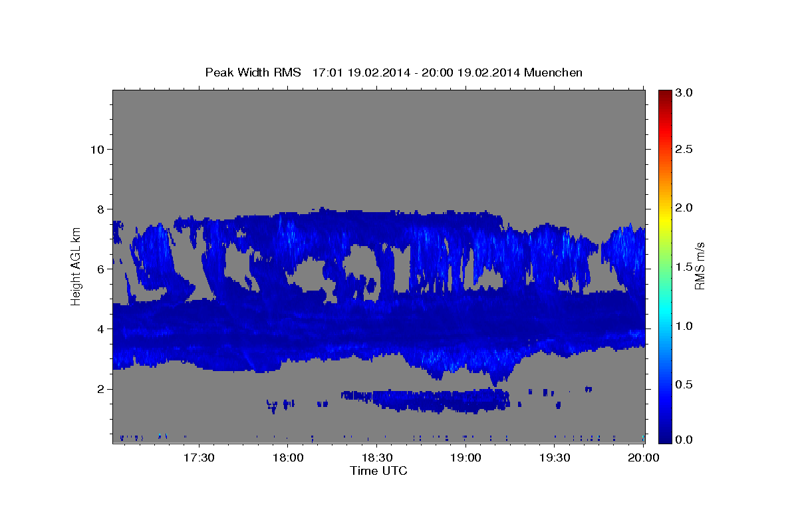Select the '17:30' time axis label
The width and height of the screenshot is (798, 532).
199,458
